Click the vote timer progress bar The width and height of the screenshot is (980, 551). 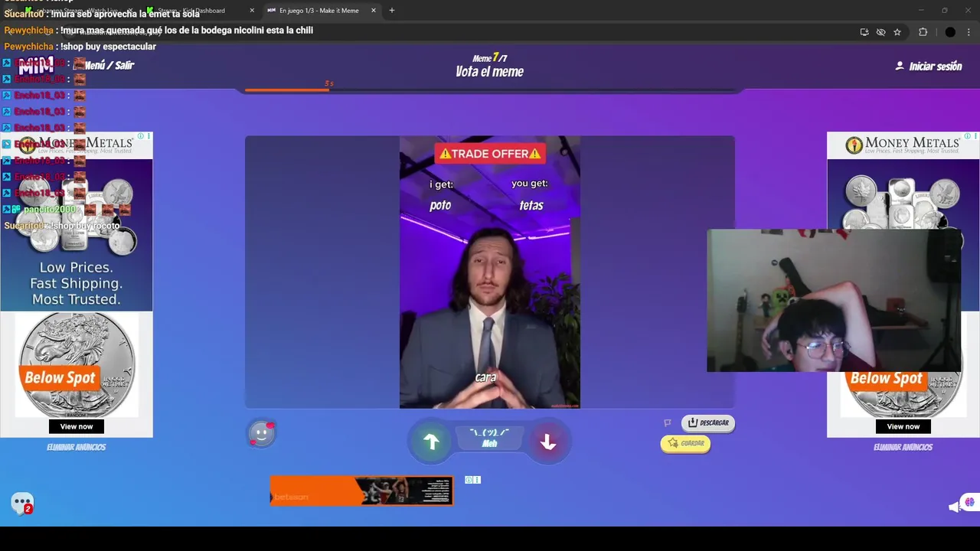coord(490,90)
